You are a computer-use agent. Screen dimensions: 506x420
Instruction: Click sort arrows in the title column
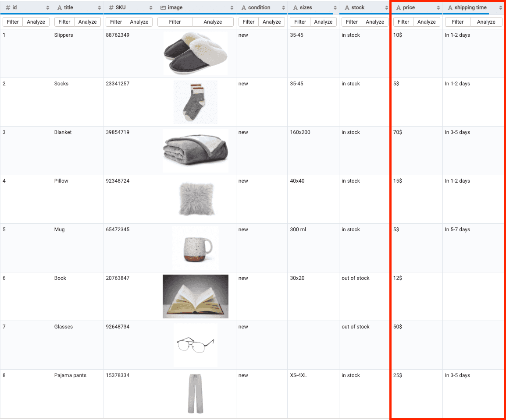pos(100,8)
